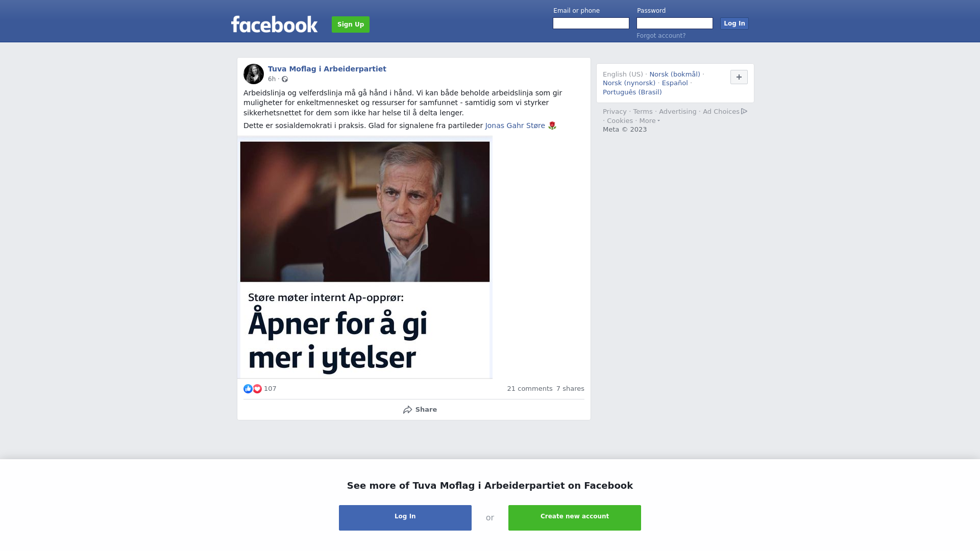
Task: View the 21 comments
Action: 530,389
